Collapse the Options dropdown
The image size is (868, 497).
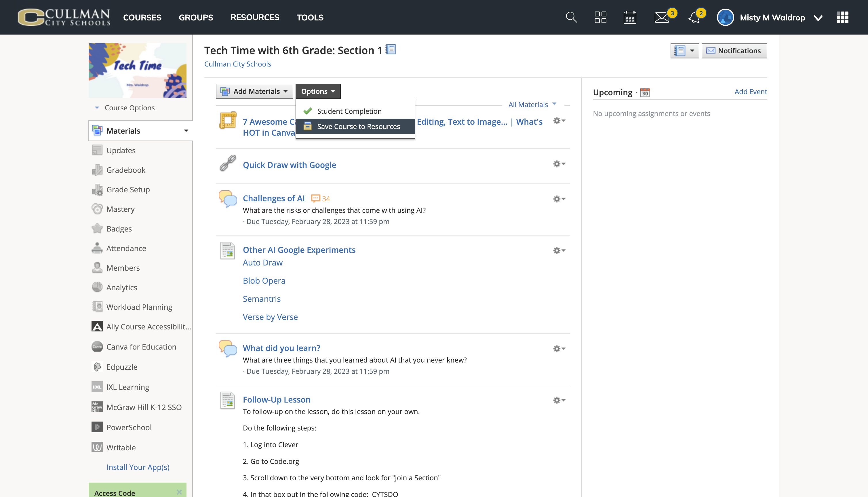tap(318, 92)
